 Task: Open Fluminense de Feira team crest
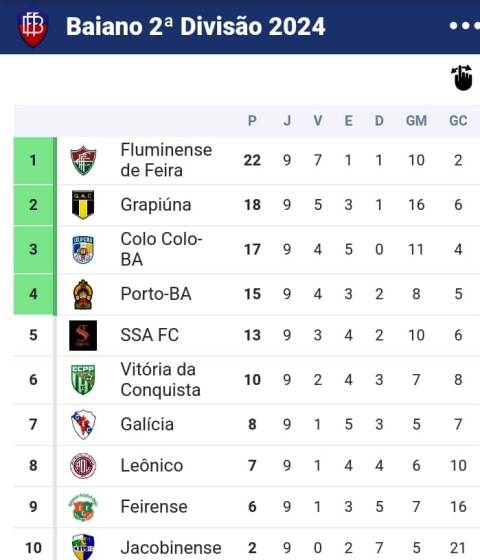click(83, 160)
